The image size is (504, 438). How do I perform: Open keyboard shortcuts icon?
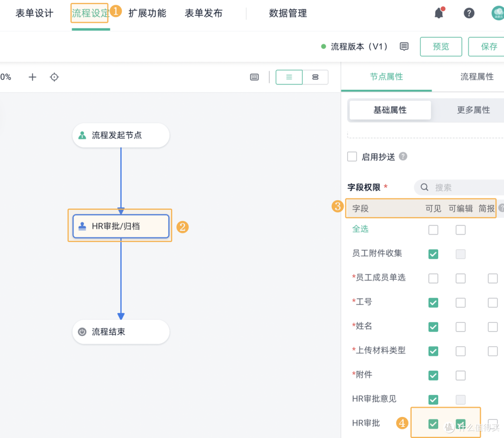click(x=254, y=77)
